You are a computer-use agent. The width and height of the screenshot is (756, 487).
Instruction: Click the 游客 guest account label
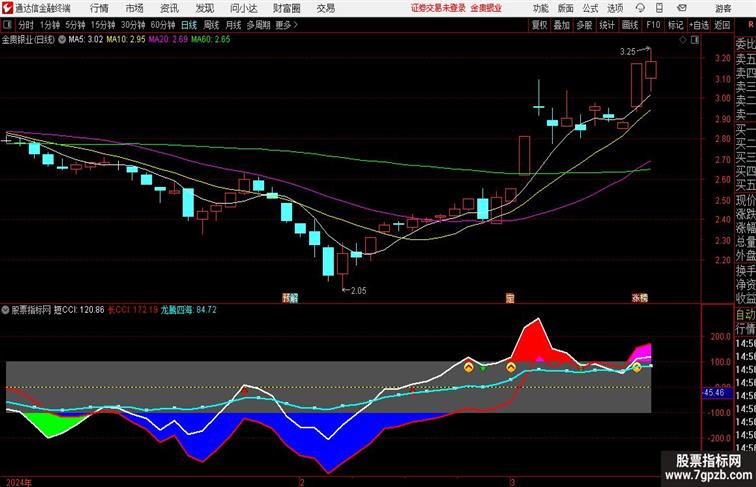(x=723, y=8)
